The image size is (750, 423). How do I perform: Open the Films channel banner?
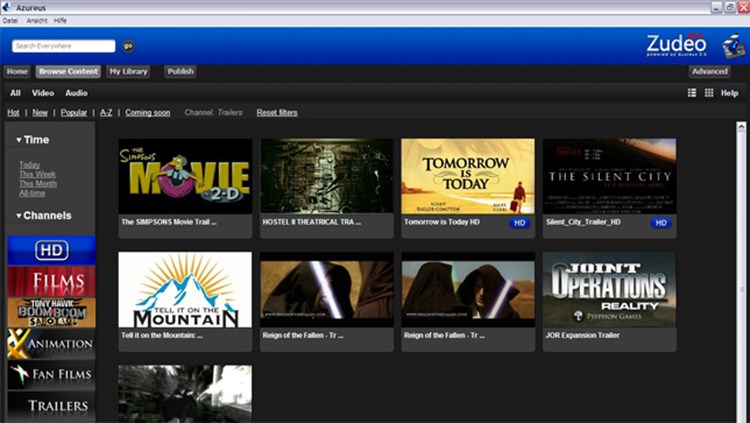coord(52,281)
